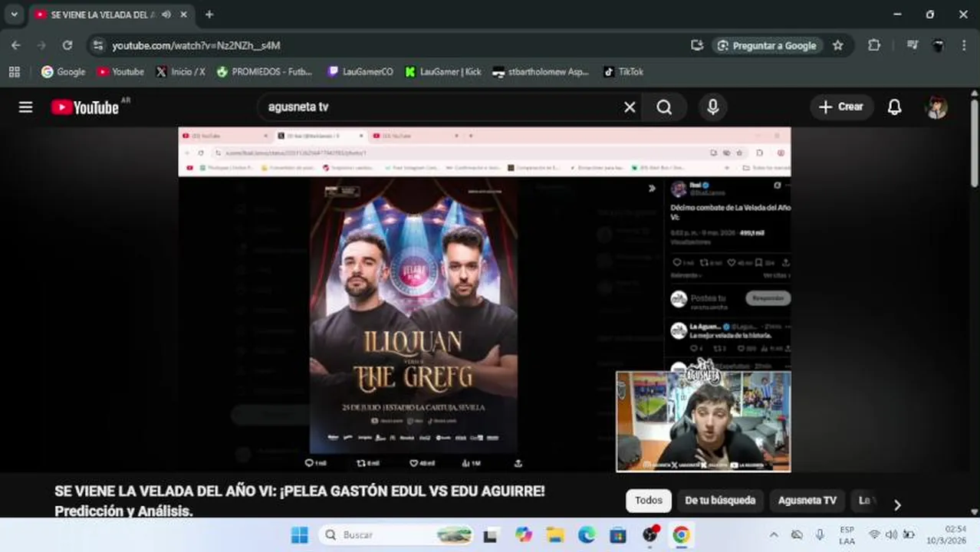Screen dimensions: 980x552
Task: Open media controls icon in Chrome toolbar
Action: point(912,45)
